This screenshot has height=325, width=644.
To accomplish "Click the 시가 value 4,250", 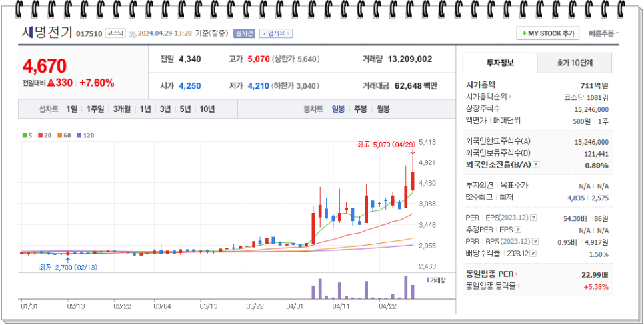I will 190,86.
